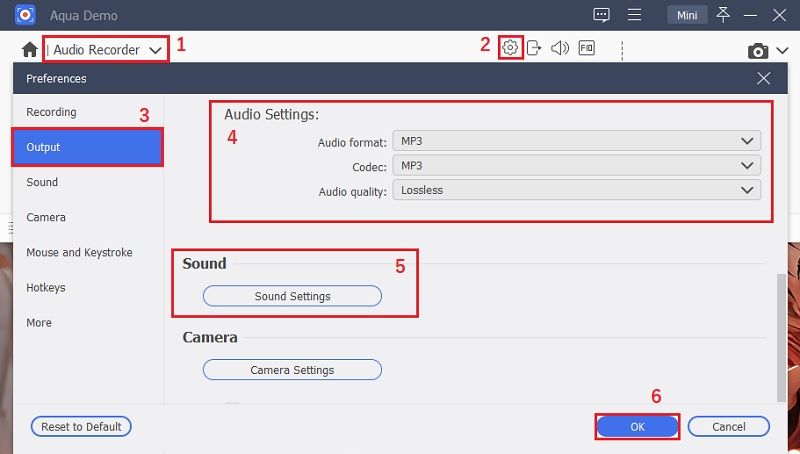Click Reset to Default
Viewport: 800px width, 454px height.
(81, 426)
